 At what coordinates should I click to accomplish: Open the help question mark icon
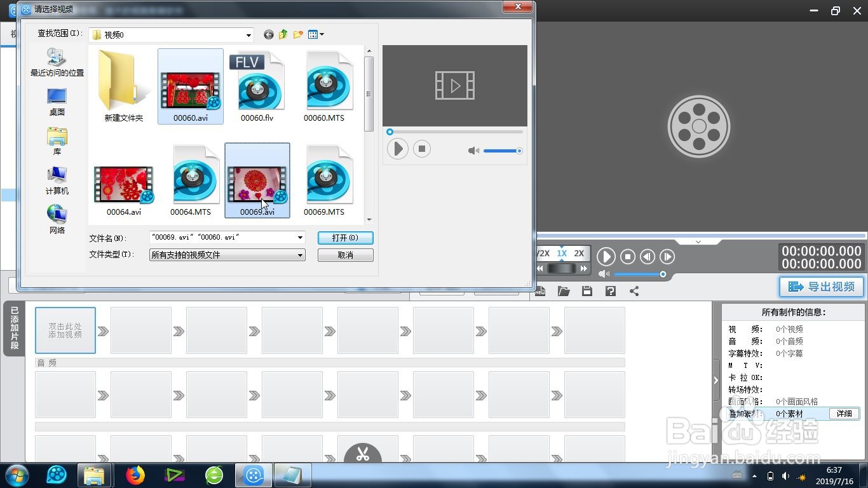pos(611,291)
